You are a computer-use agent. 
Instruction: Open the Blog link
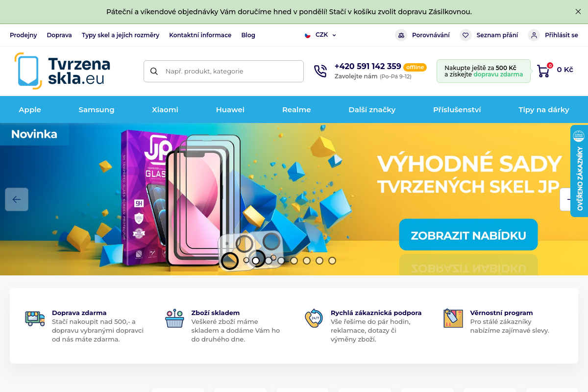pyautogui.click(x=248, y=35)
